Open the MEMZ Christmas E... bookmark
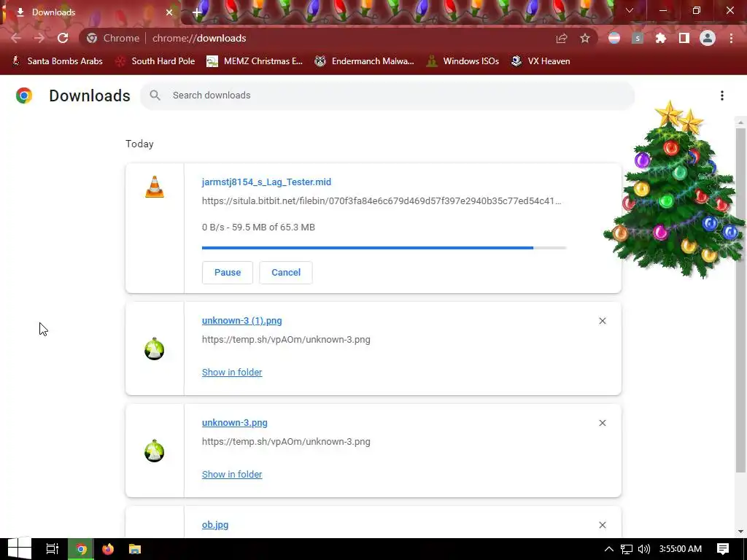 255,61
